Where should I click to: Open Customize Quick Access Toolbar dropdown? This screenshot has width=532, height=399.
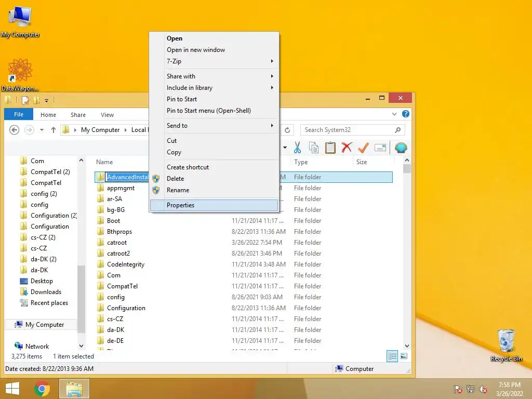click(x=46, y=100)
